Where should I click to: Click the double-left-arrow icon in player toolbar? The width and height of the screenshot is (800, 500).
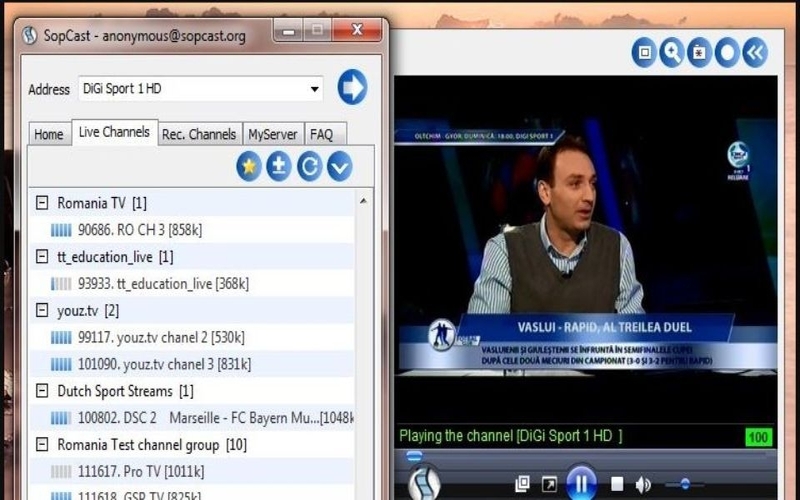tap(755, 52)
